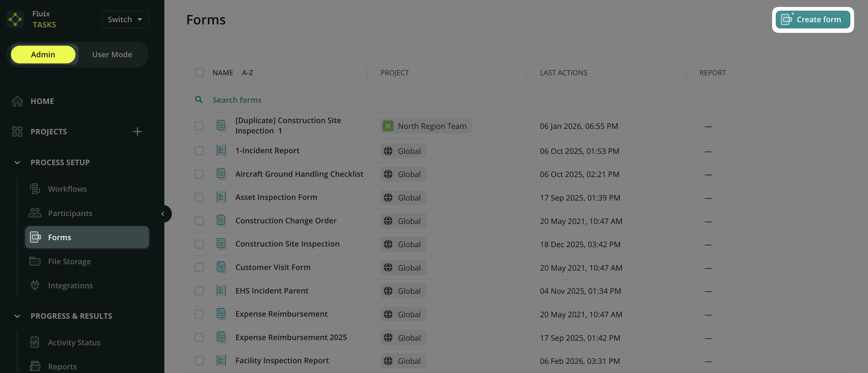Click the plus icon next to Projects
Image resolution: width=868 pixels, height=373 pixels.
click(x=137, y=132)
